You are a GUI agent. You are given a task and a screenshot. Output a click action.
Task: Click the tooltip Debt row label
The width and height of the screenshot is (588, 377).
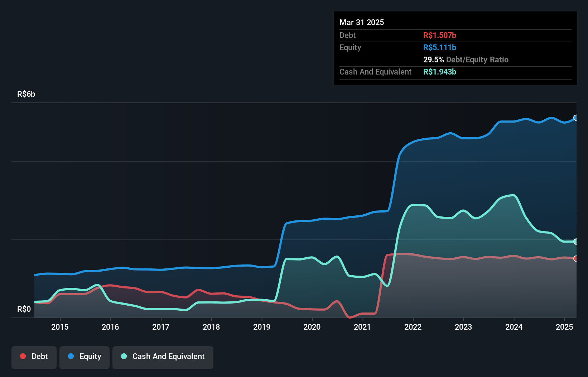point(347,35)
